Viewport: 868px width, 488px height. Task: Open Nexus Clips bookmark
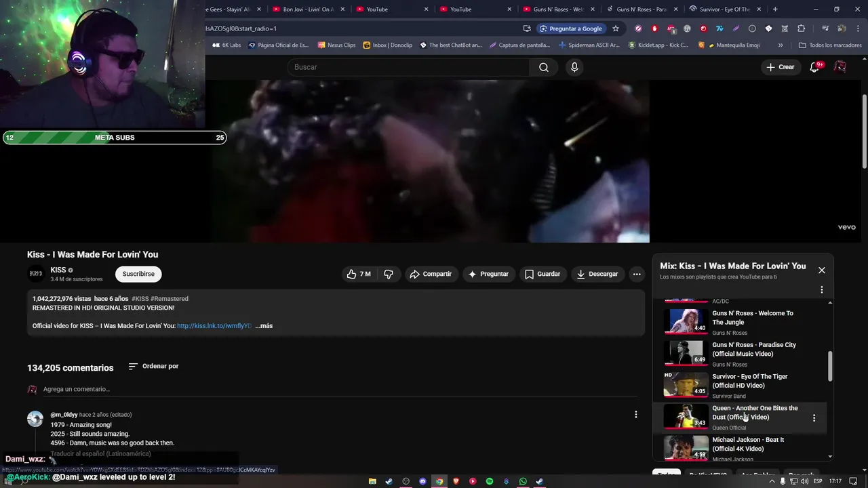coord(336,45)
